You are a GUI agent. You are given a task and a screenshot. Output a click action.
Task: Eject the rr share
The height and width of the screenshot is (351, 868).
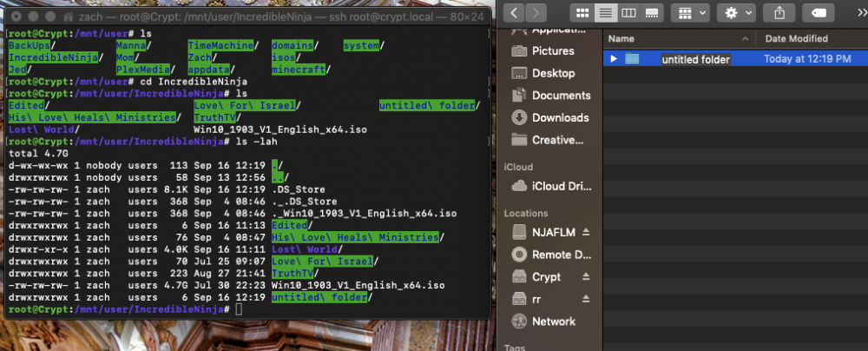click(586, 299)
